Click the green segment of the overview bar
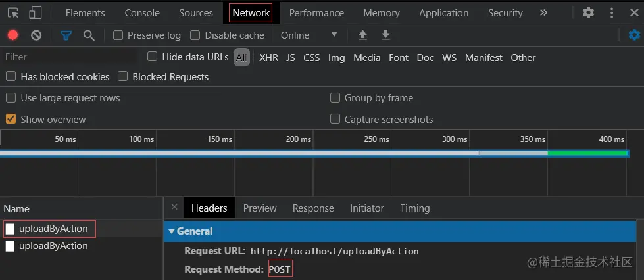Screen dimensions: 644x280 click(x=587, y=153)
